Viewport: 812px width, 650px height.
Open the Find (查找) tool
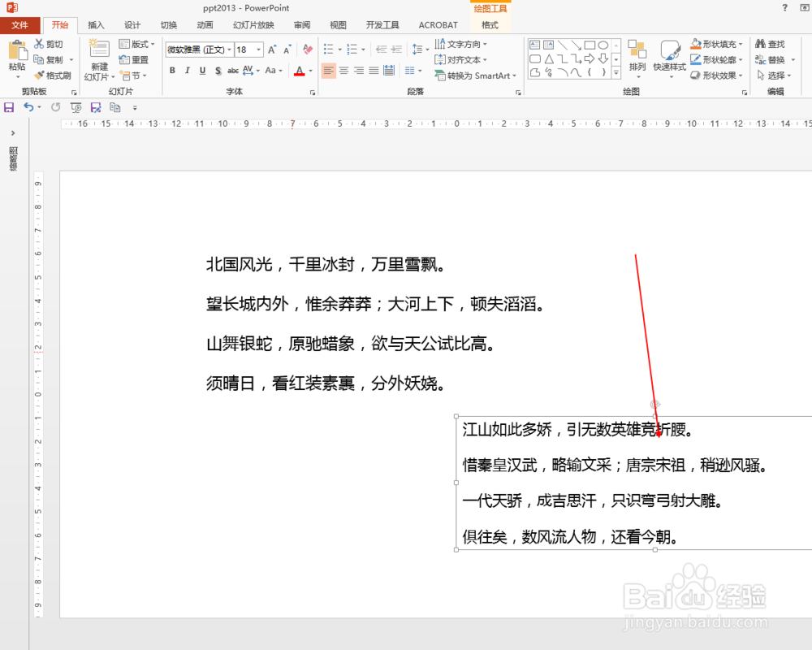768,43
